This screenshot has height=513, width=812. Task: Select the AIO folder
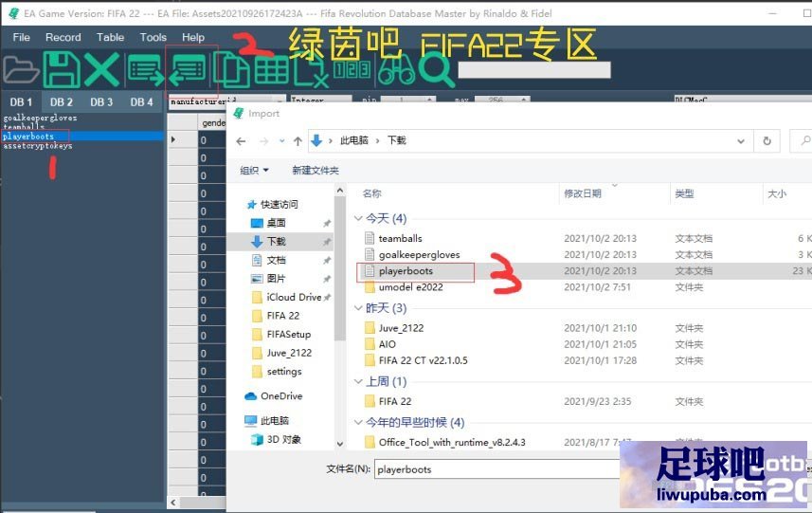[388, 344]
